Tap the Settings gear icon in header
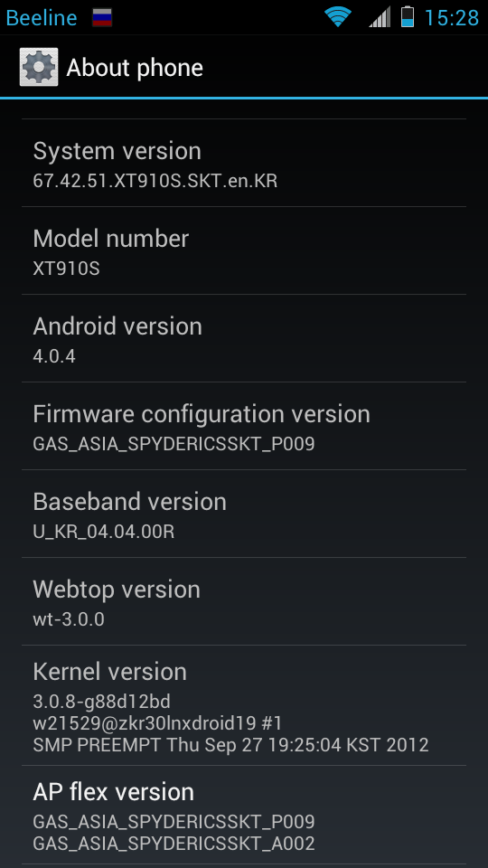 pos(39,67)
